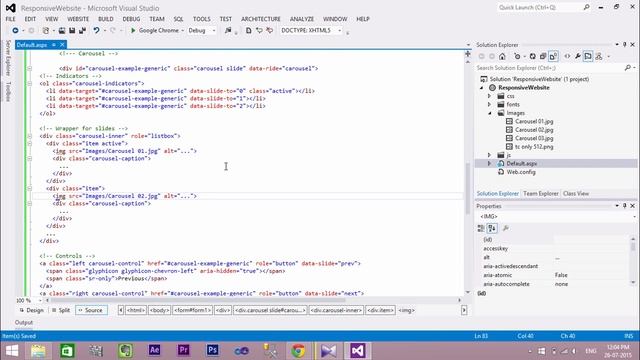The height and width of the screenshot is (360, 640).
Task: Switch to the Class View tab
Action: pos(576,193)
